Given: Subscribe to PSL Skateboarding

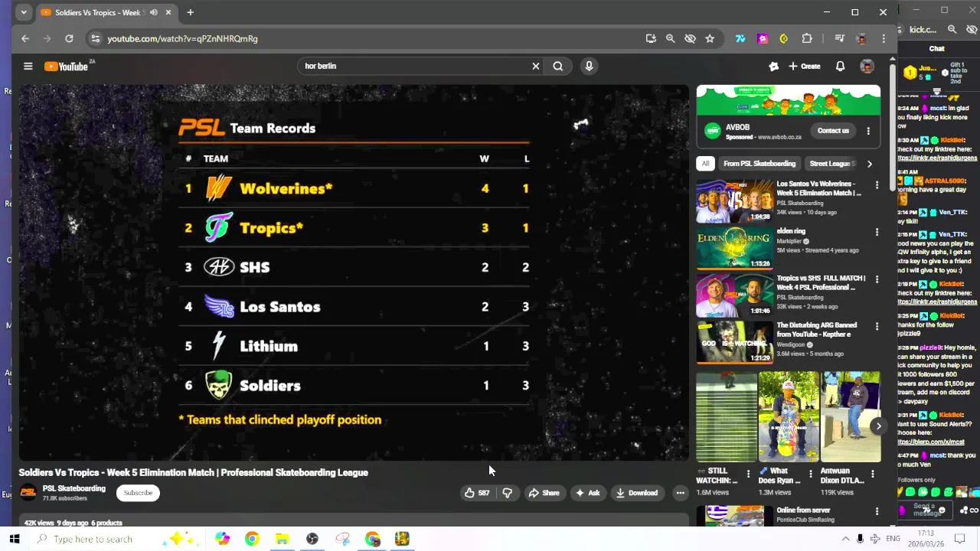Looking at the screenshot, I should 138,493.
